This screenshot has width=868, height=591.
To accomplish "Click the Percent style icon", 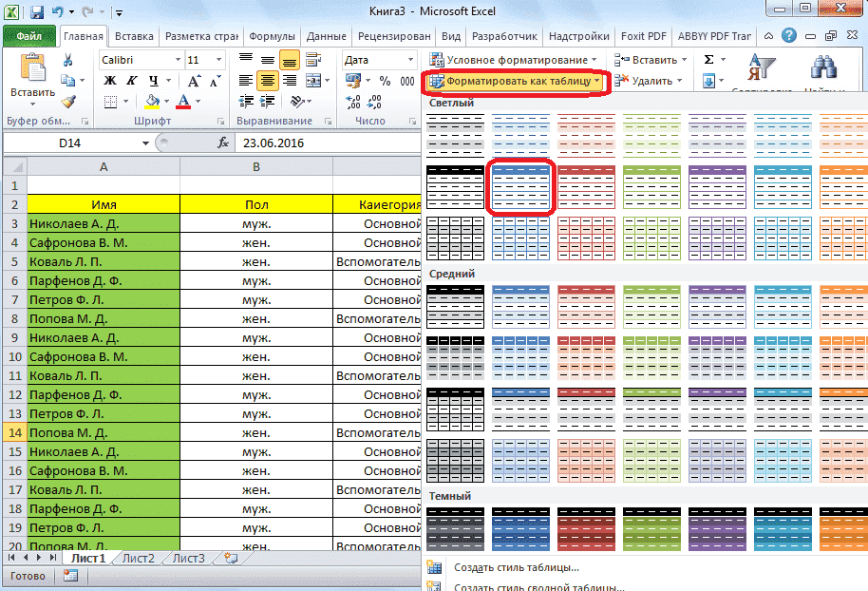I will (x=385, y=82).
